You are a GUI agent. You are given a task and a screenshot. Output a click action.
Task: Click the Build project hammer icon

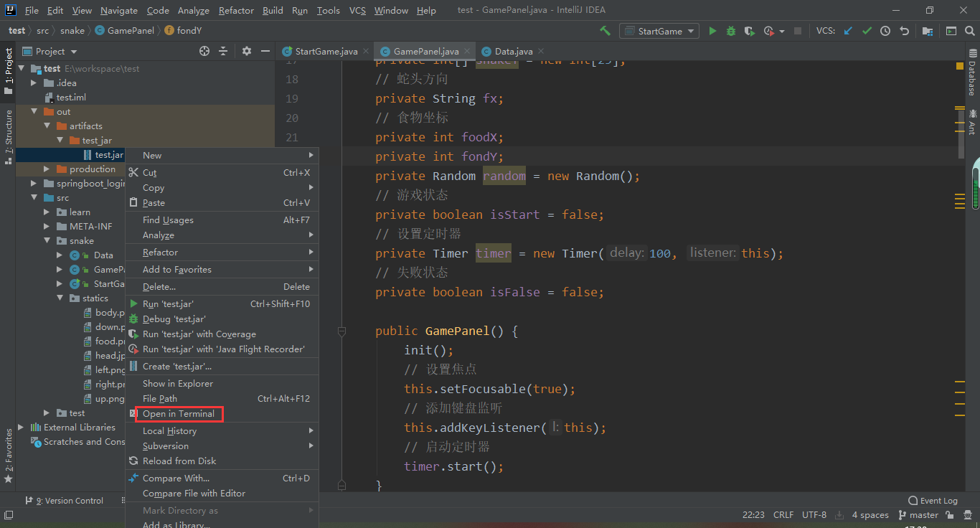[x=606, y=31]
